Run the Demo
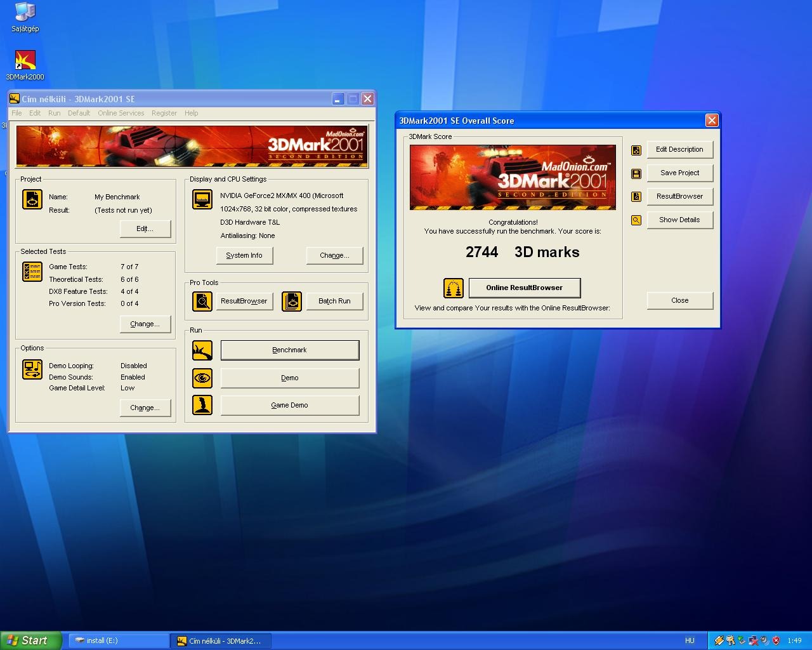Viewport: 812px width, 650px height. click(289, 378)
